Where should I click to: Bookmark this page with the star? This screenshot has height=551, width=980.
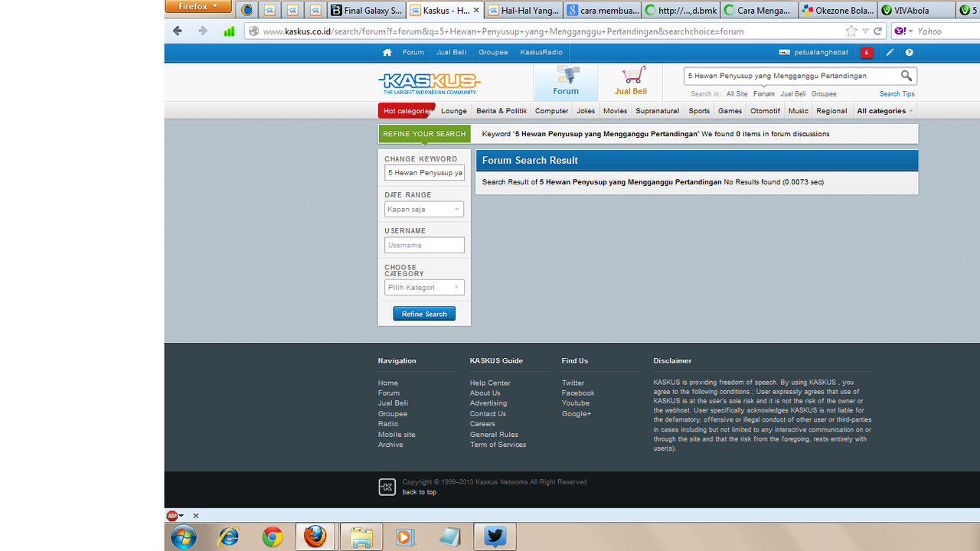tap(851, 31)
